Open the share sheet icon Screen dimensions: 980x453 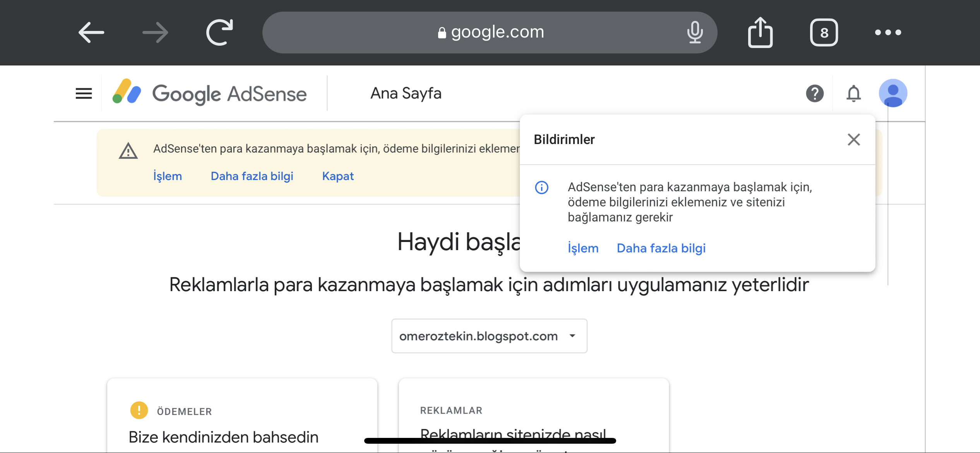[x=760, y=32]
